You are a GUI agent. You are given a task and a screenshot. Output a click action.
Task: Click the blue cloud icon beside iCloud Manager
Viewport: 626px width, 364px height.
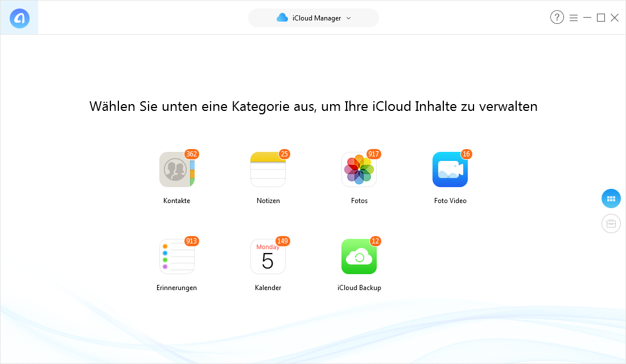283,18
